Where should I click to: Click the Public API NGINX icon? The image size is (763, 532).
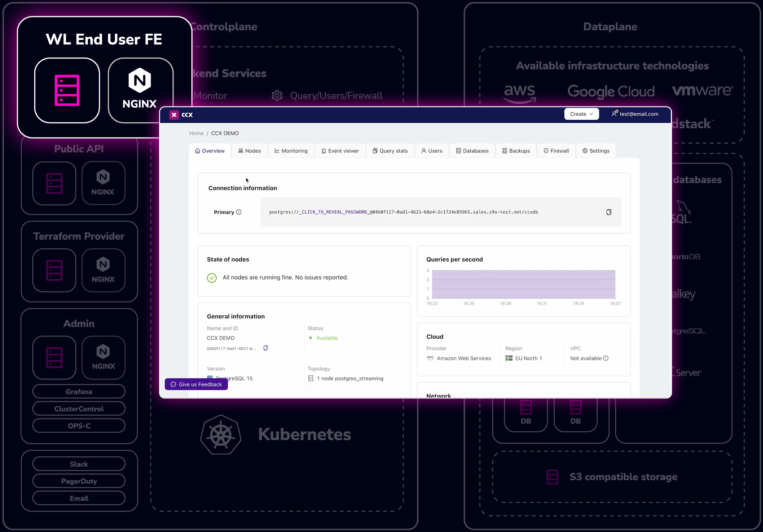click(x=103, y=183)
